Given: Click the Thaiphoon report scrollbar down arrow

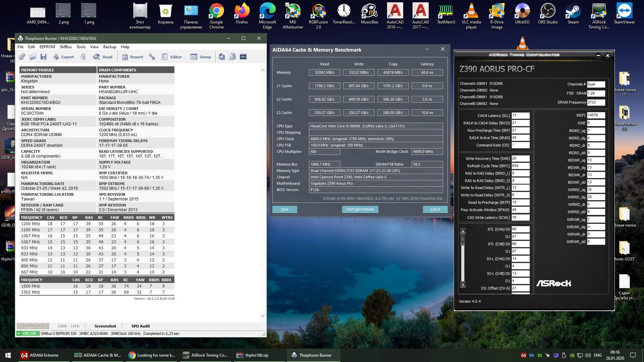Looking at the screenshot, I should tap(263, 316).
